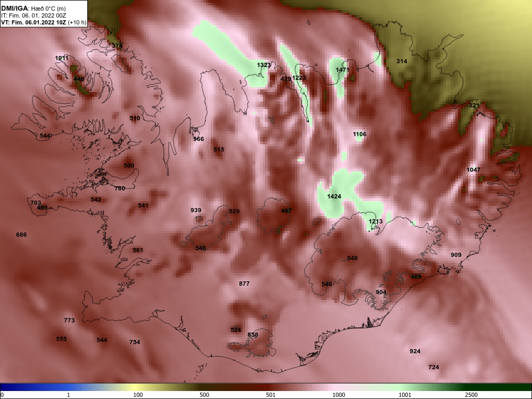Click the 1471 height label

coord(342,70)
